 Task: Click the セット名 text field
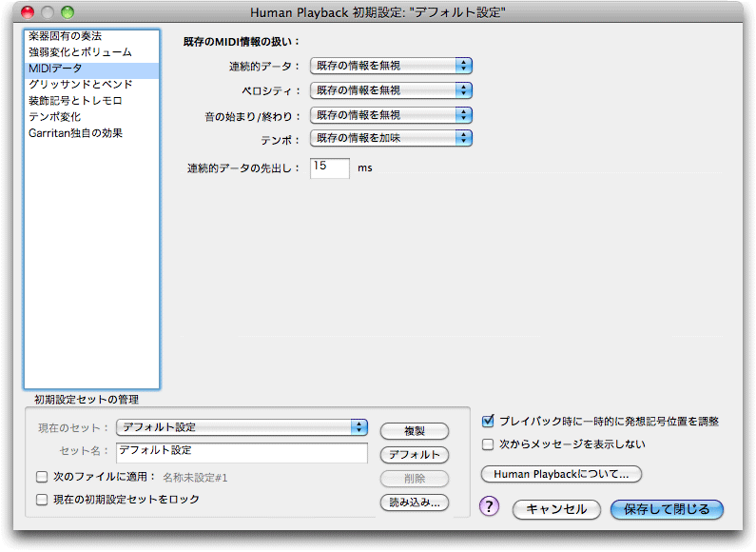pyautogui.click(x=242, y=453)
